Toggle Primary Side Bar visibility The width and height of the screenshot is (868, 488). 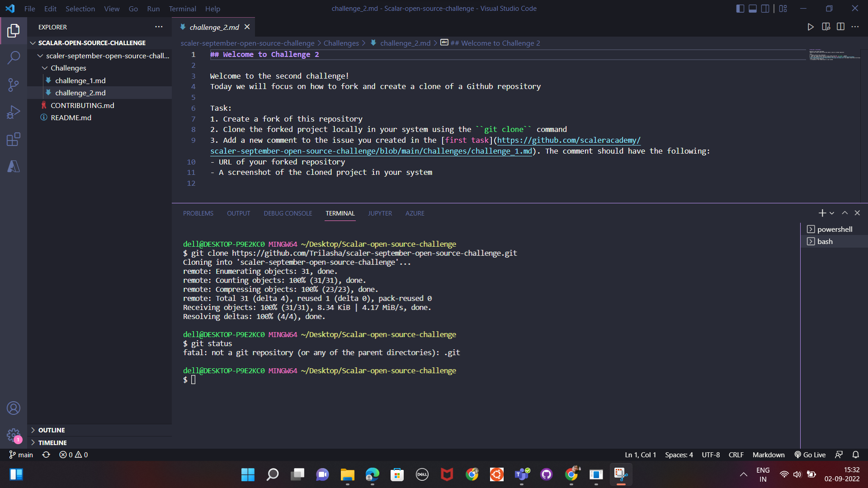click(x=740, y=9)
